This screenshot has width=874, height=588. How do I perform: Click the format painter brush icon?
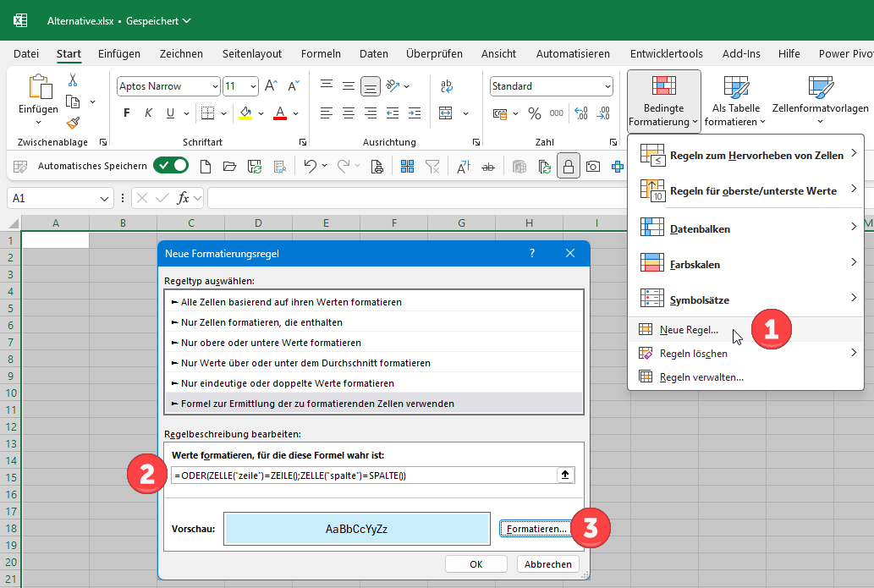pos(73,123)
